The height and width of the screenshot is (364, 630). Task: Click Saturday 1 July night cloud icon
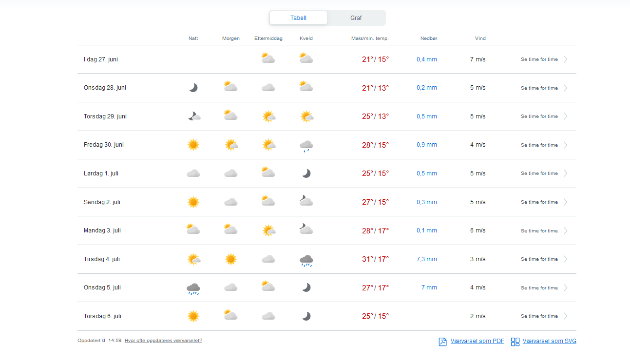pos(193,173)
